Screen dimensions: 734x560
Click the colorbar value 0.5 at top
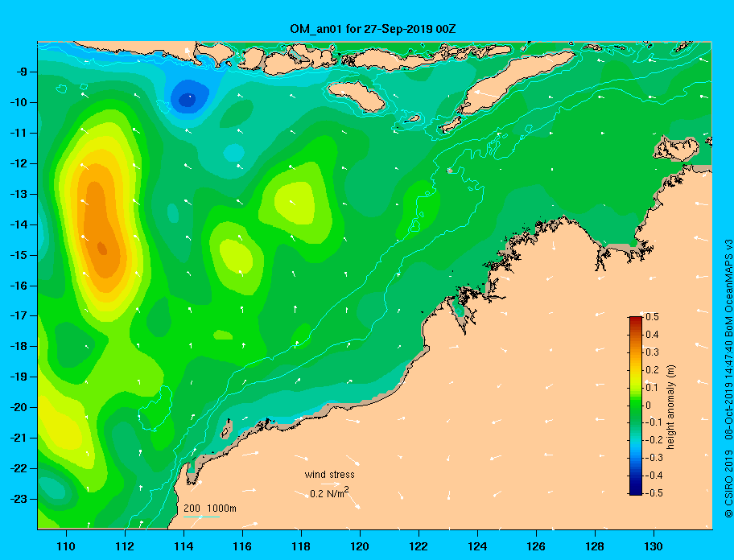click(x=652, y=317)
